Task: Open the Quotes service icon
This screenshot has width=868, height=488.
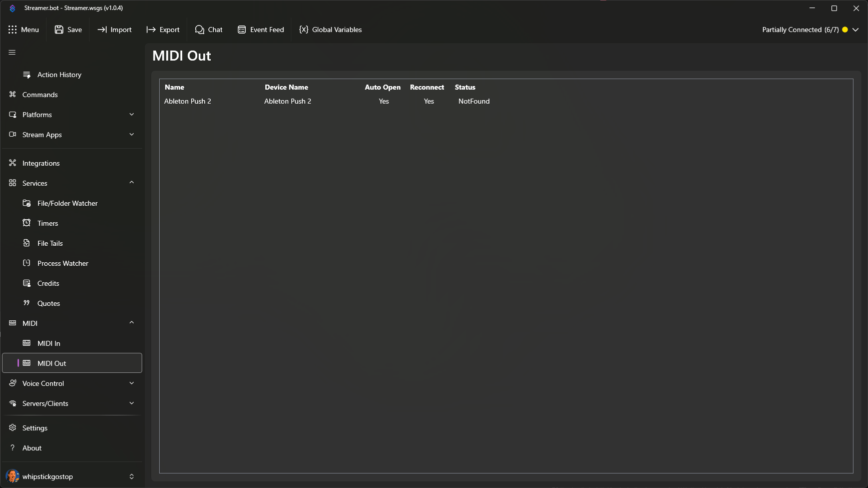Action: point(27,303)
